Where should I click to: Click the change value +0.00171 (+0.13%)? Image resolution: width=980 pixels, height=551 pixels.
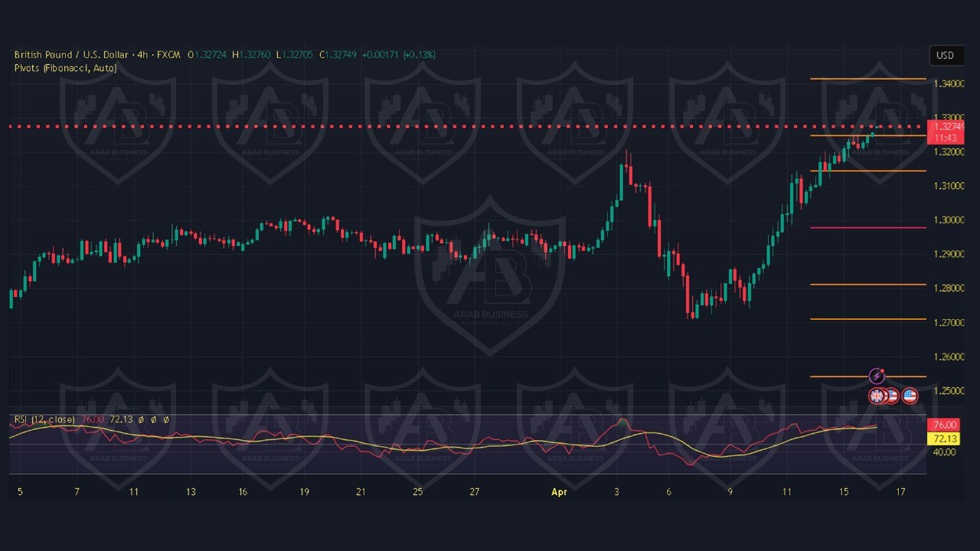pos(398,55)
